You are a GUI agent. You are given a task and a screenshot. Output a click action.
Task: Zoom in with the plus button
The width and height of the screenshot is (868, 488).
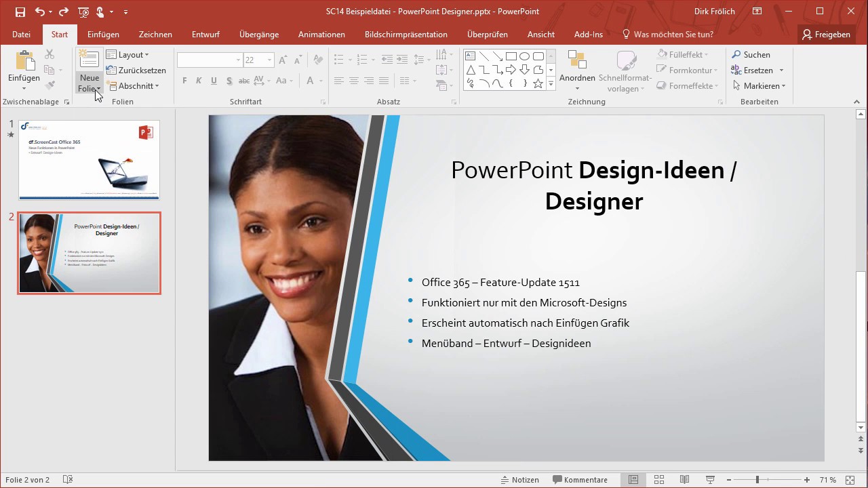(x=807, y=480)
